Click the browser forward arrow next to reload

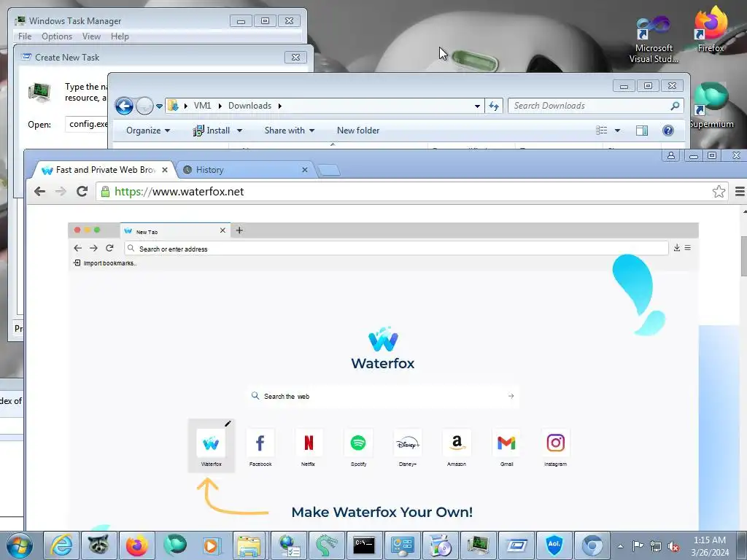click(61, 192)
